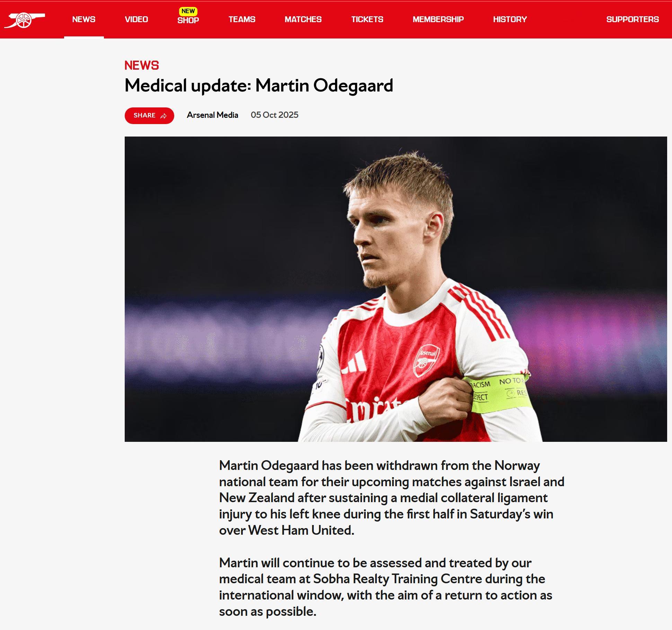Click the Martin Odegaard article photo
This screenshot has width=672, height=630.
point(396,289)
